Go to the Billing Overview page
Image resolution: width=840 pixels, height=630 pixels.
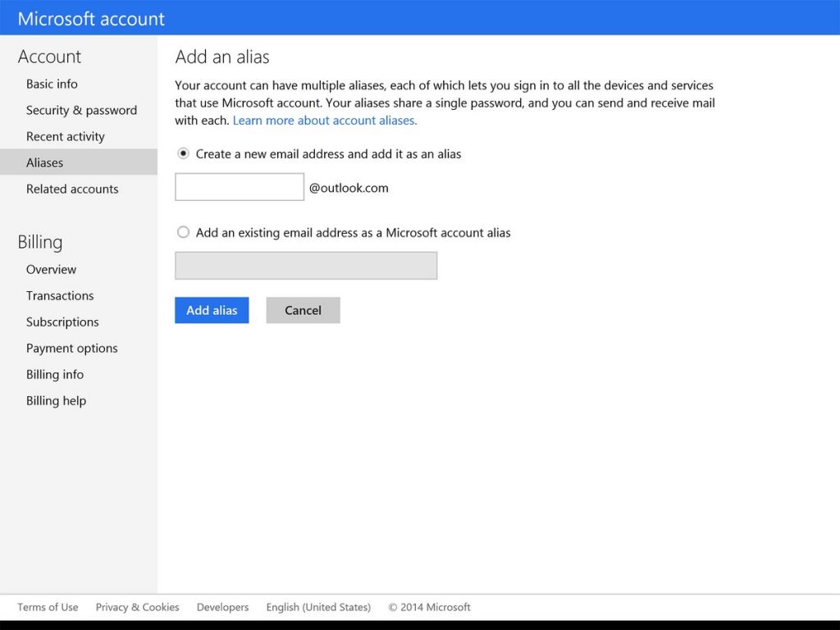point(51,269)
